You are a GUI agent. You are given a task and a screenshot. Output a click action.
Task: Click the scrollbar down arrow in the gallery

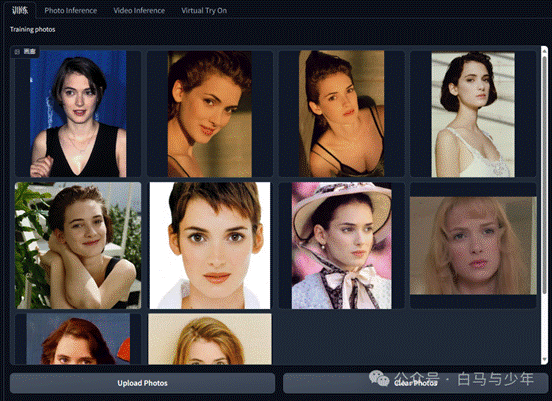click(x=544, y=359)
